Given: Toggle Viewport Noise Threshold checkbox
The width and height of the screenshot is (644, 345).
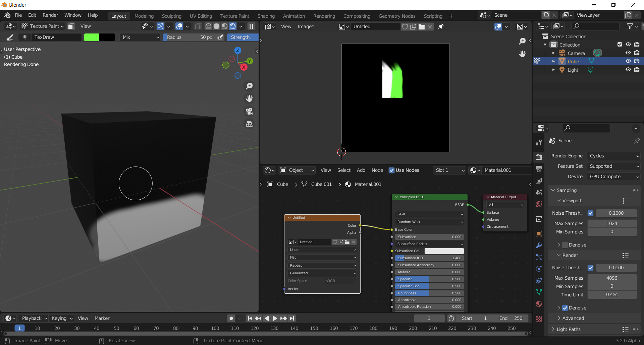Looking at the screenshot, I should [x=591, y=213].
